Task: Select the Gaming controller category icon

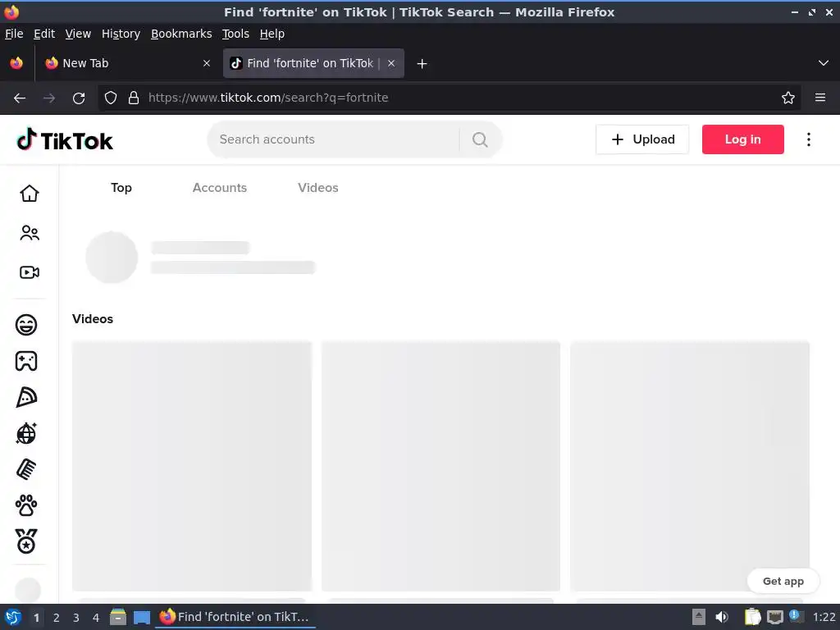Action: (26, 361)
